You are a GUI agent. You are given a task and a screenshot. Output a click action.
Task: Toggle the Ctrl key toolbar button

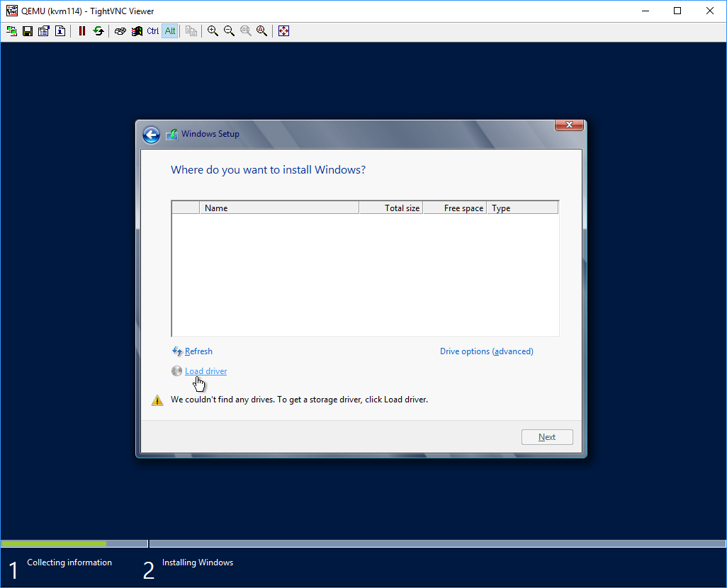point(152,31)
